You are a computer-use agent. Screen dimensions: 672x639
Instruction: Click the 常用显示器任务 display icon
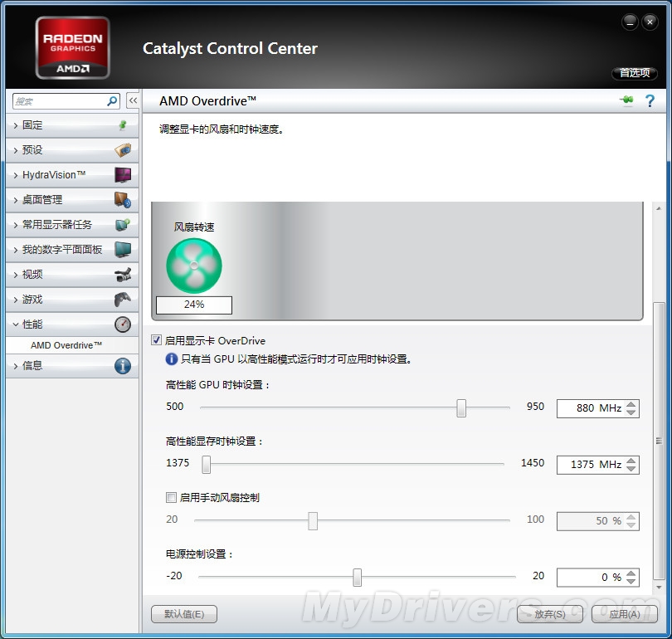coord(123,225)
